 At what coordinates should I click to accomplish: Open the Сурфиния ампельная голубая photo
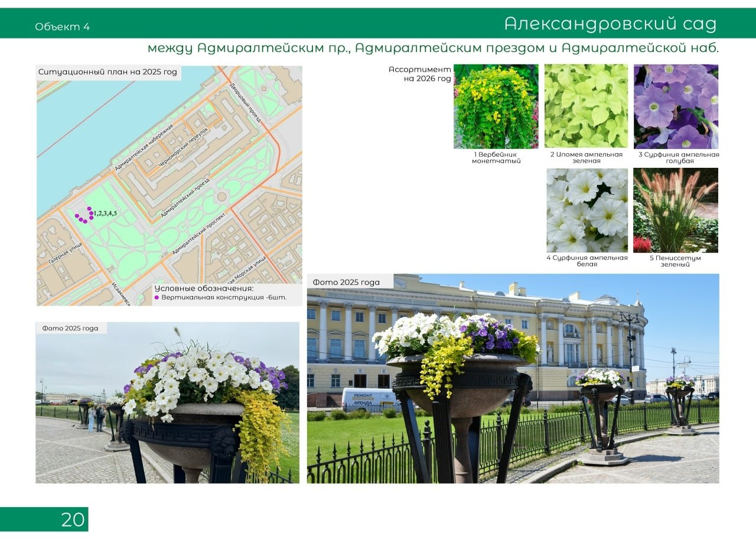(x=676, y=106)
